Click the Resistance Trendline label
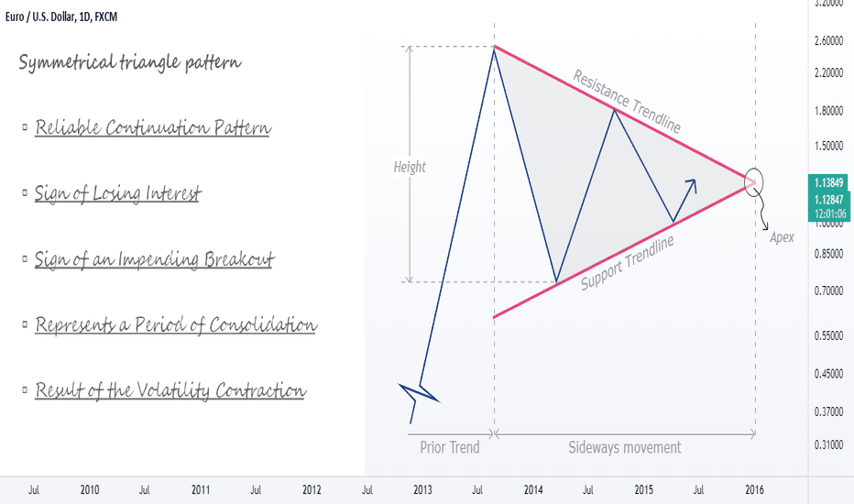This screenshot has width=854, height=504. 627,102
